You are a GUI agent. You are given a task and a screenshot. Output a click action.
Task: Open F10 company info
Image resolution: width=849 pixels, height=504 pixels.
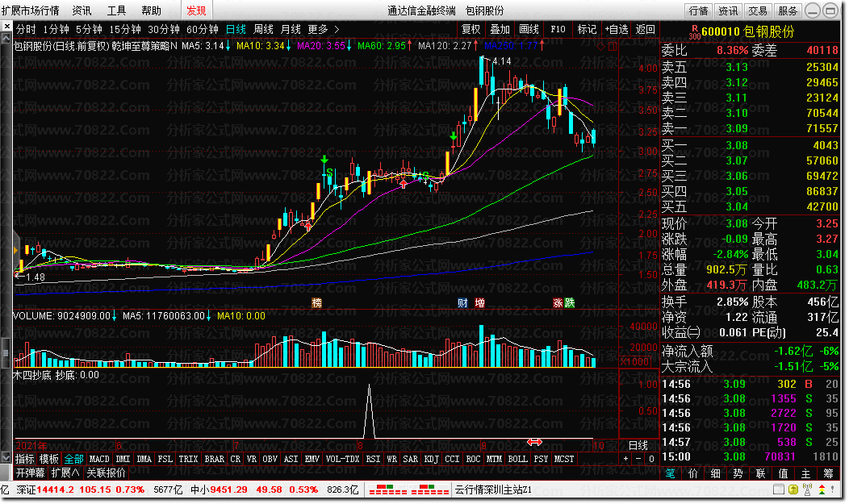point(558,29)
